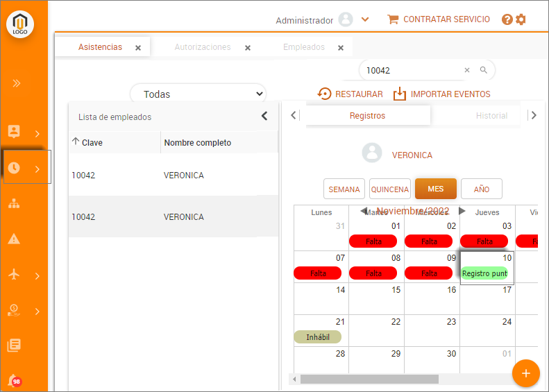Select the QUINCENA view button

(x=389, y=189)
